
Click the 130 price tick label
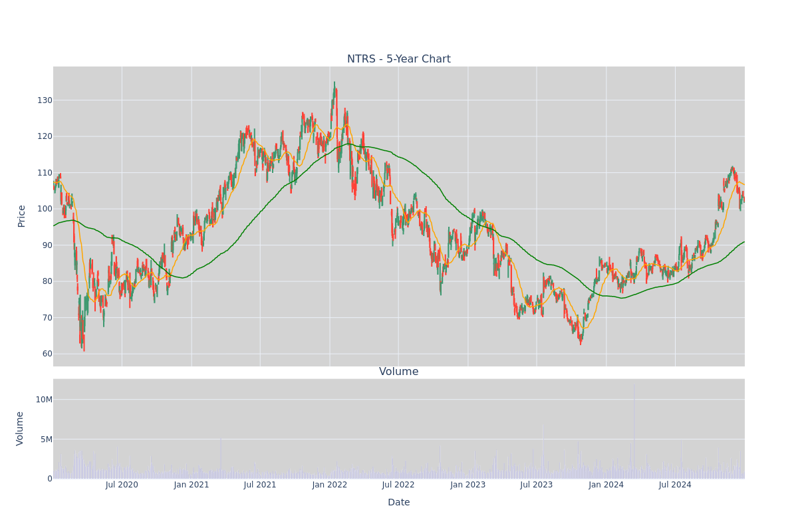[45, 100]
